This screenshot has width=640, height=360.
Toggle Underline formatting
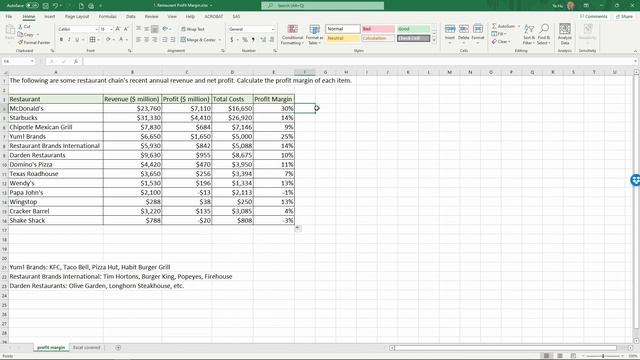(x=77, y=40)
